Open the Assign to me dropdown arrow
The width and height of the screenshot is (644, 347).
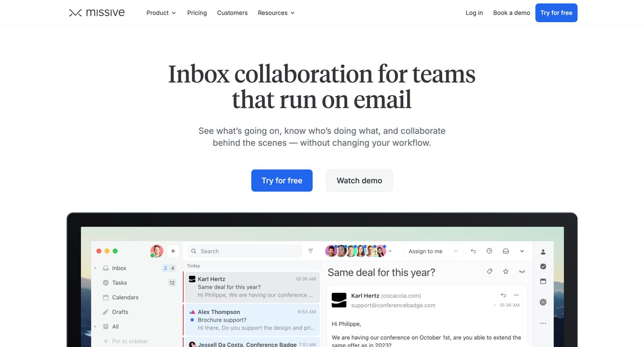click(x=456, y=251)
